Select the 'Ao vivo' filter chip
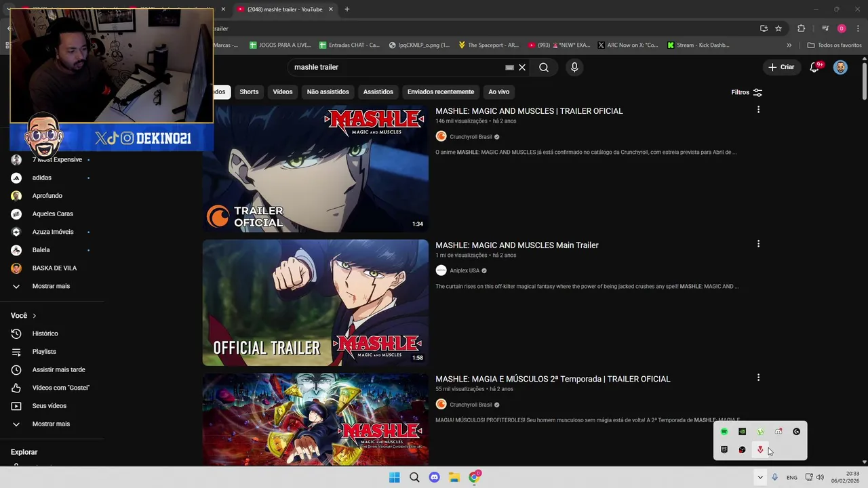868x488 pixels. click(x=498, y=91)
